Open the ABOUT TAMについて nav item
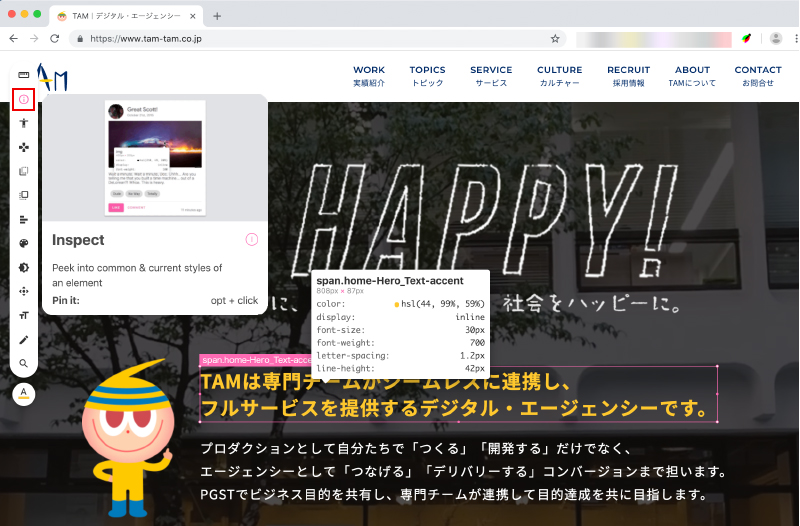The width and height of the screenshot is (800, 526). [x=692, y=76]
